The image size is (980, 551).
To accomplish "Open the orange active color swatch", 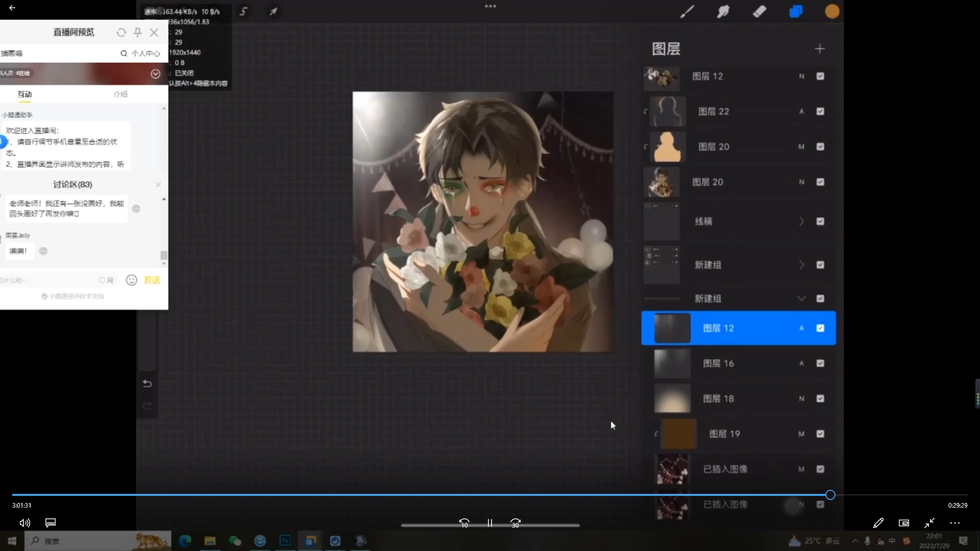I will 832,11.
